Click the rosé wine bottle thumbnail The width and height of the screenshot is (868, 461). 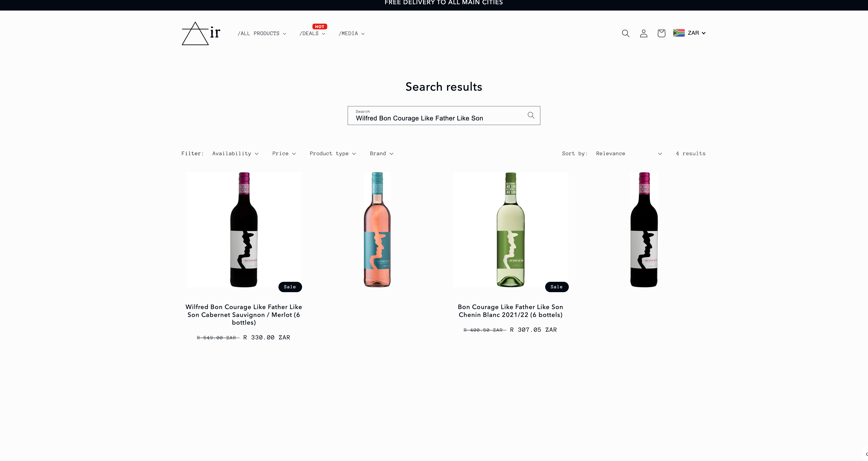377,230
